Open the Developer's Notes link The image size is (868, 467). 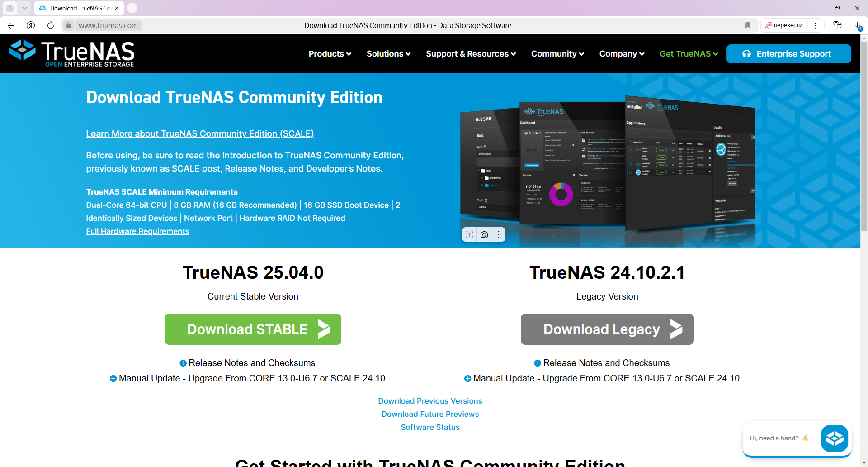tap(343, 168)
